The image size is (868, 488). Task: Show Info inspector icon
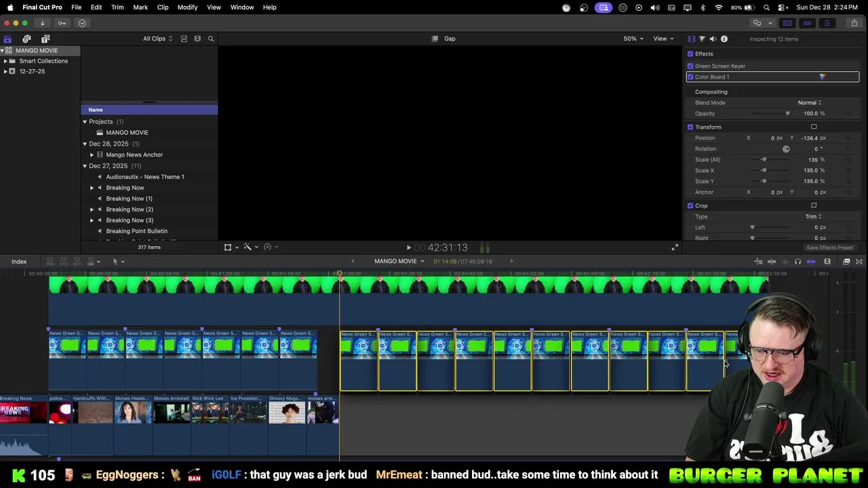coord(724,39)
